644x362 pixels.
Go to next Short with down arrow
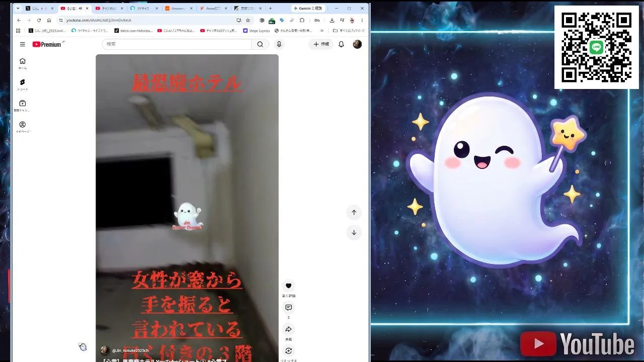point(354,232)
